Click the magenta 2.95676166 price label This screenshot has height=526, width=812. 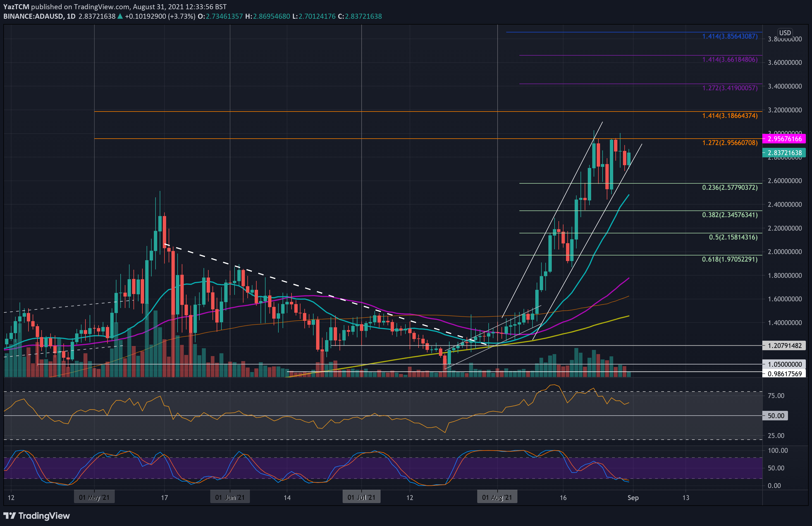[784, 139]
